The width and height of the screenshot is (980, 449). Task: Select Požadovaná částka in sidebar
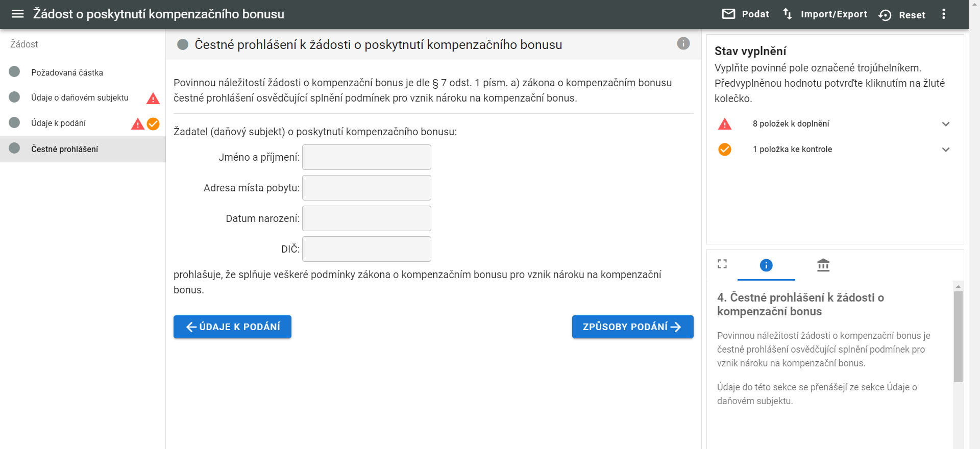(67, 72)
